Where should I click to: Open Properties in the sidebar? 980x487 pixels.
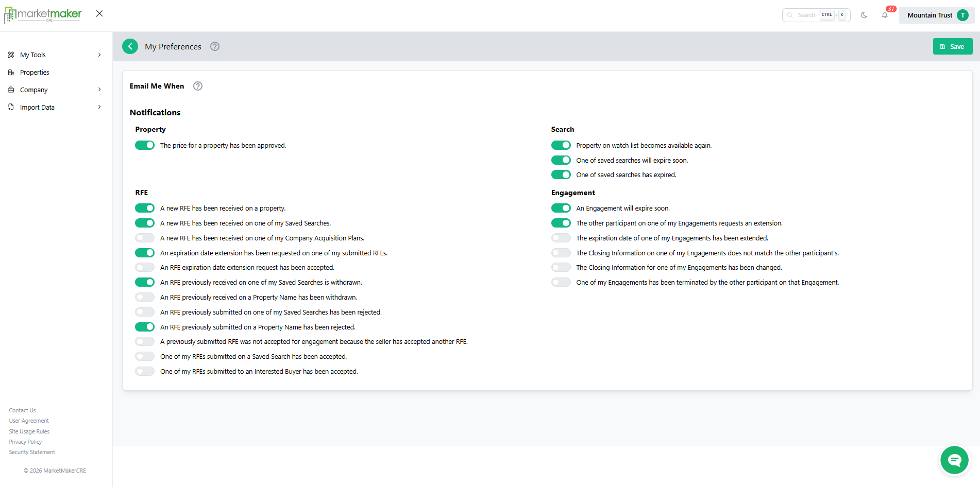[35, 72]
